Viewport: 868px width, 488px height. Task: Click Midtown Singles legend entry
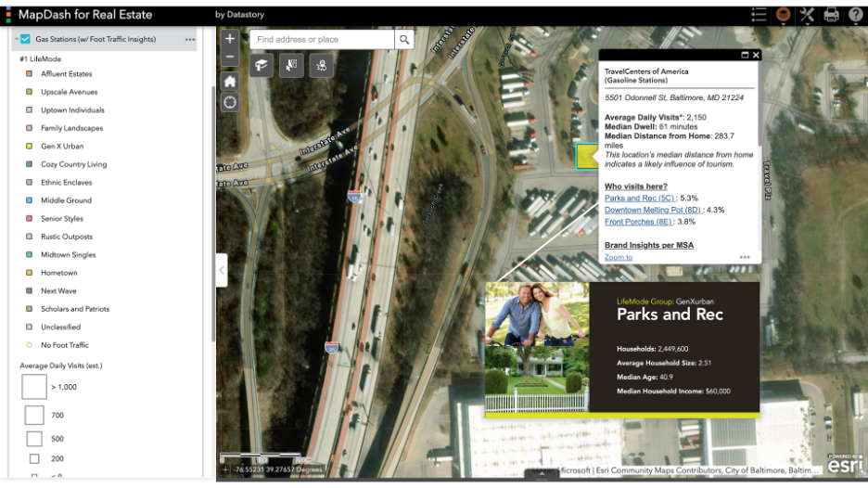point(68,255)
